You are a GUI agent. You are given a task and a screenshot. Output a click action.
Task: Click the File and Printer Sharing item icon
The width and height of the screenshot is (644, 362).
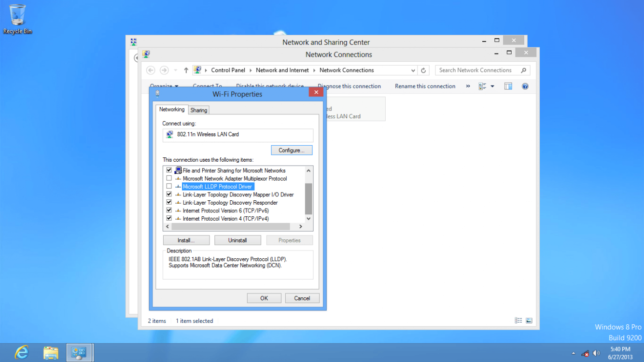[x=178, y=170]
